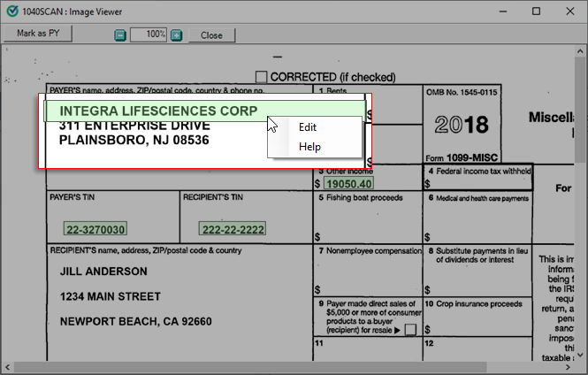The width and height of the screenshot is (588, 375).
Task: Click the vertical scrollbar thumb
Action: 580,110
